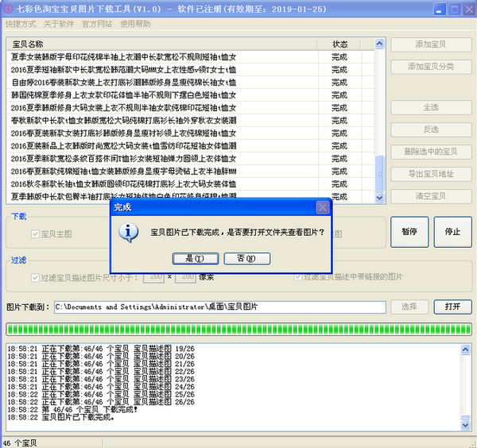Image resolution: width=477 pixels, height=448 pixels.
Task: Select row 春秋新款中长款t恤女韩版宽松
Action: point(190,121)
